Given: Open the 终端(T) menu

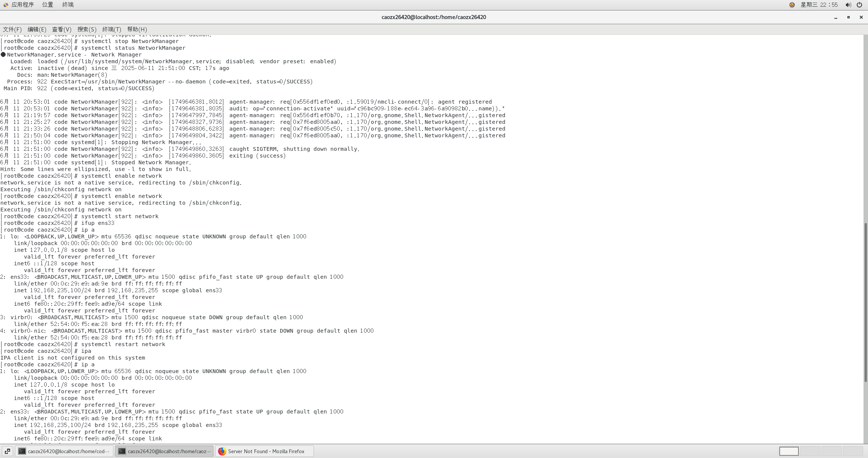Looking at the screenshot, I should click(111, 29).
